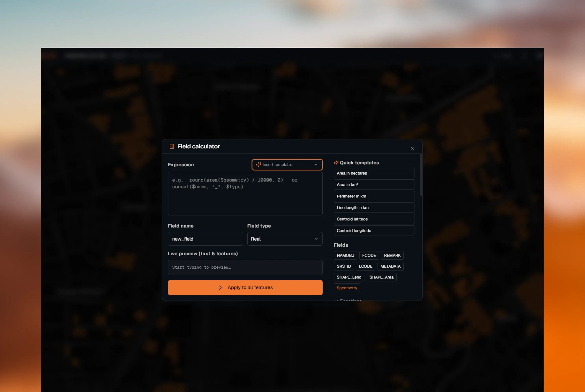Insert Perimeter in km template
This screenshot has width=585, height=392.
374,196
